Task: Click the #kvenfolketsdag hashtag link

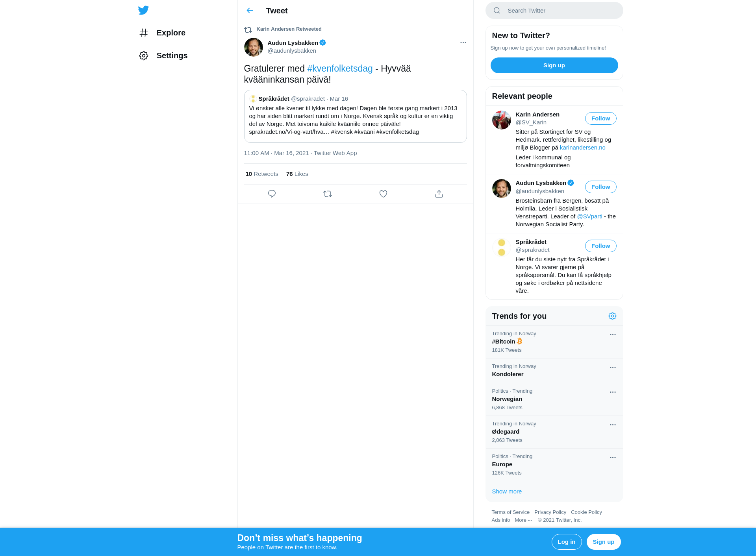Action: coord(340,68)
